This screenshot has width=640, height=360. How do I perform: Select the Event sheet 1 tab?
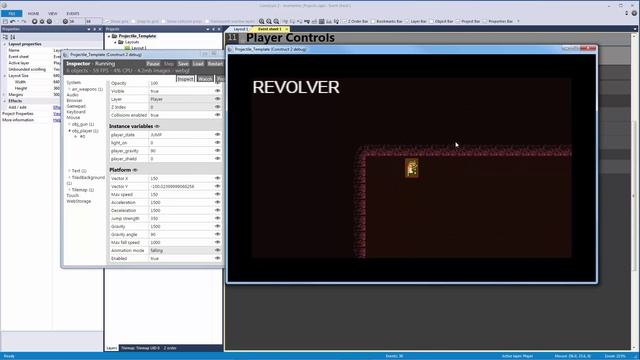[269, 29]
